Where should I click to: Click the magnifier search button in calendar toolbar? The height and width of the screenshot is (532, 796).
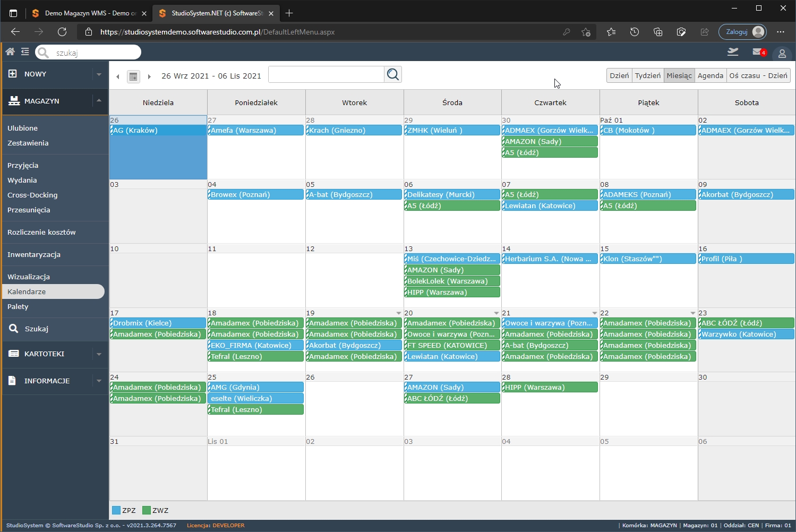click(x=393, y=74)
